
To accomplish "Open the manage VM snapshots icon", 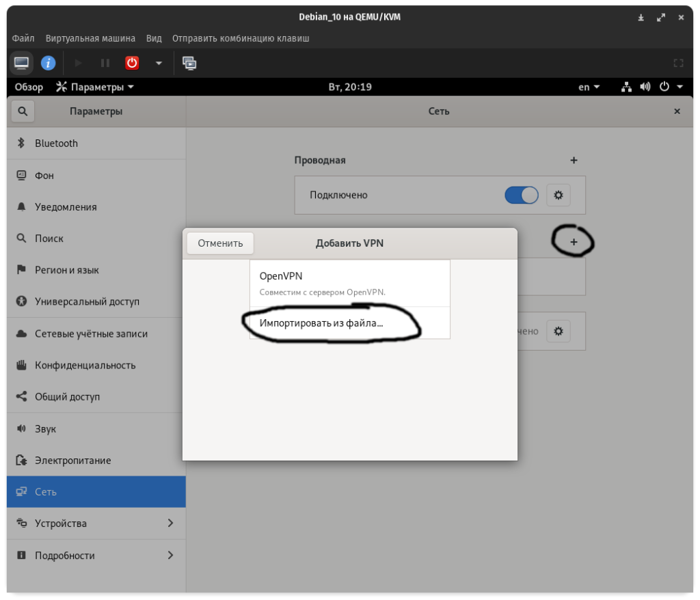I will [x=189, y=63].
